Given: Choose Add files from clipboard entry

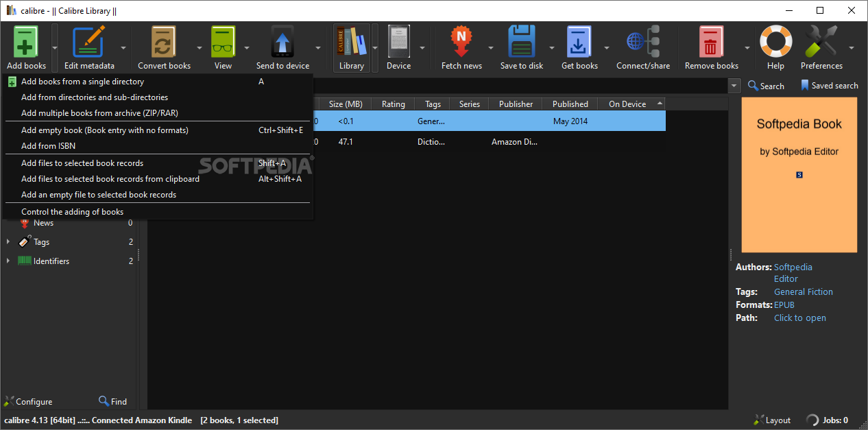Looking at the screenshot, I should click(158, 179).
